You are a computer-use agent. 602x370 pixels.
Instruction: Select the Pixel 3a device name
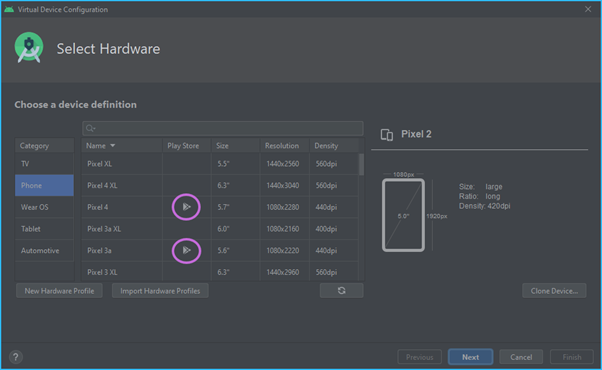(99, 251)
